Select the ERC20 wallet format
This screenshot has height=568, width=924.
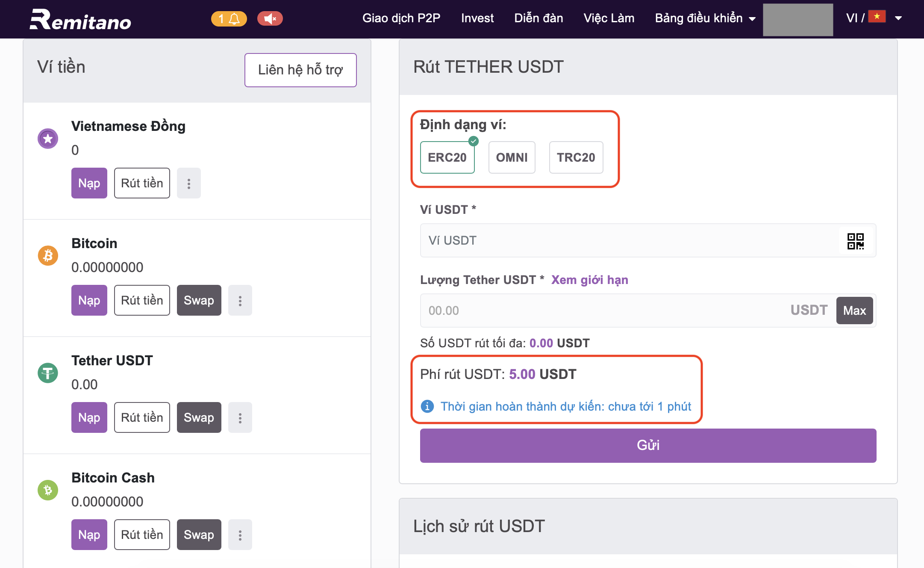tap(447, 157)
